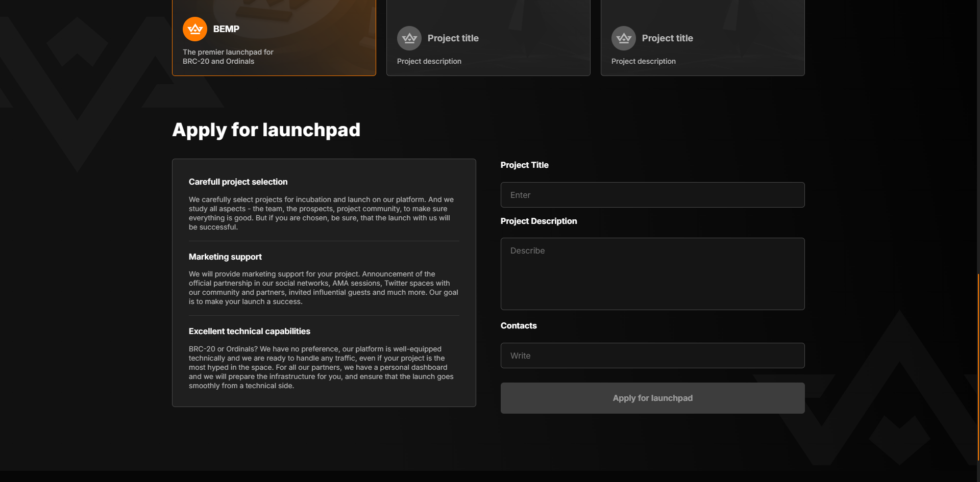The image size is (980, 482).
Task: Click the page's vertical scrollbar thumb
Action: coord(978,367)
